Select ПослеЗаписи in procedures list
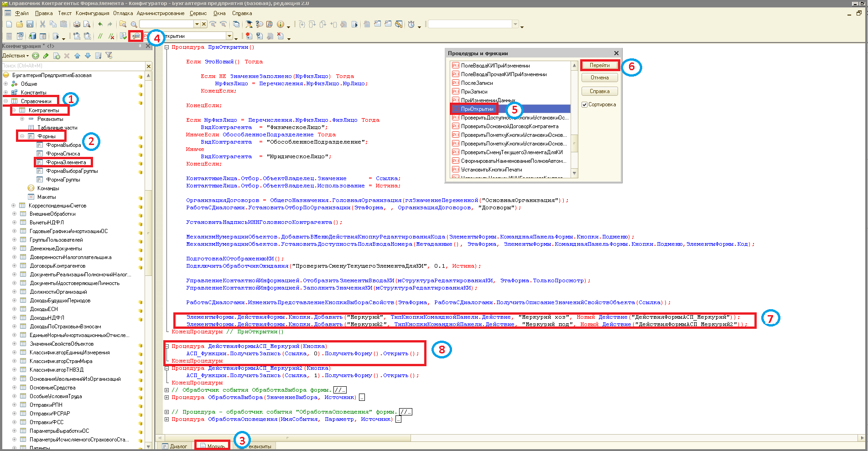This screenshot has width=868, height=451. tap(477, 83)
